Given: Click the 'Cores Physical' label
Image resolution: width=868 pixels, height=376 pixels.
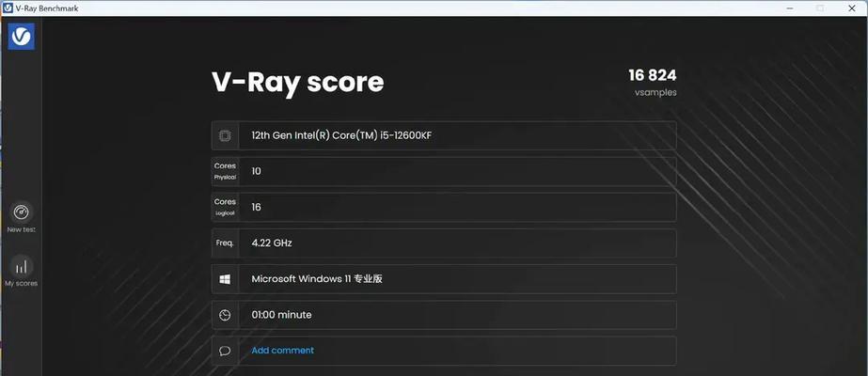Looking at the screenshot, I should click(225, 171).
